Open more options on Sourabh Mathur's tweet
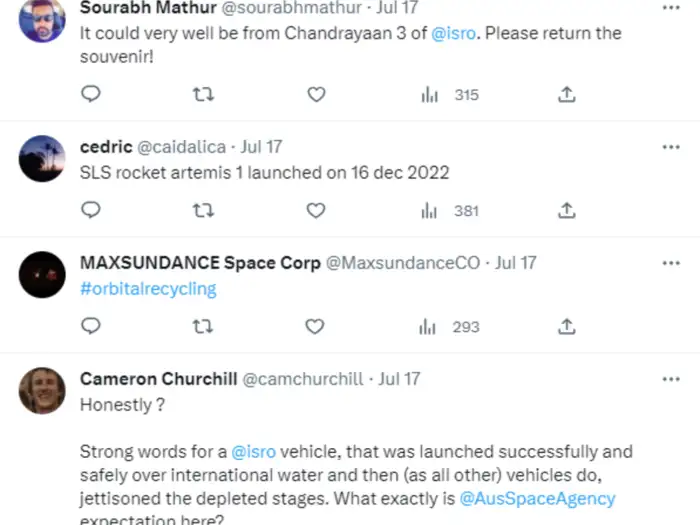This screenshot has width=700, height=525. (x=671, y=7)
